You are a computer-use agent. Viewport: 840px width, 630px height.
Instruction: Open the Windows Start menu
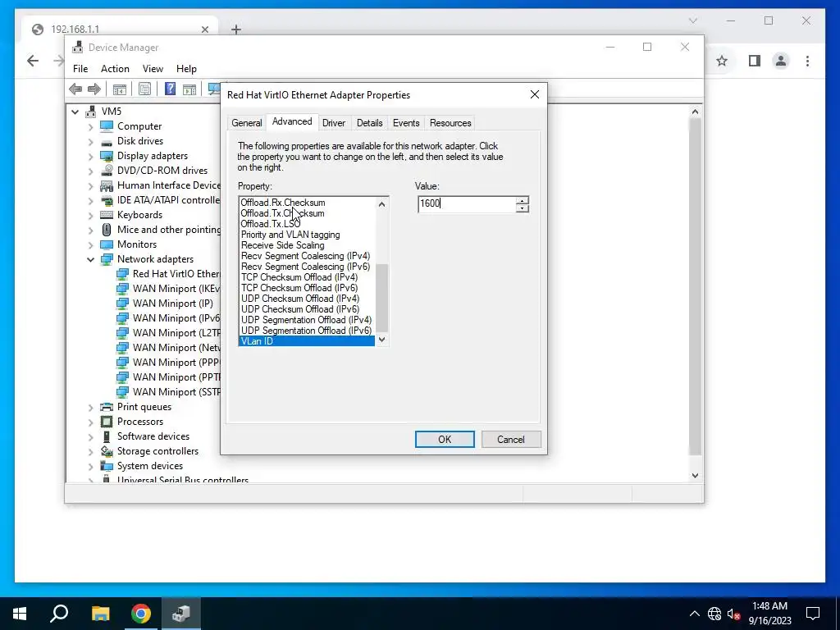(20, 614)
